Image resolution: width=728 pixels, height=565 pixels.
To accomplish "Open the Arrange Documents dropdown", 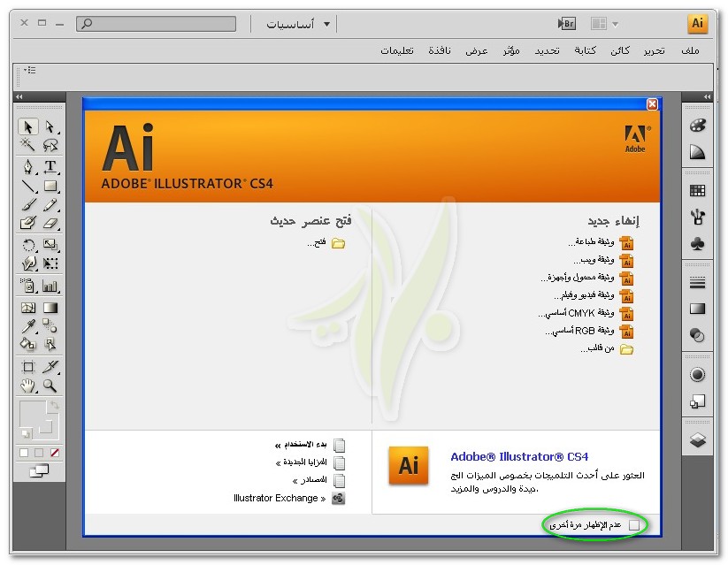I will (x=604, y=23).
